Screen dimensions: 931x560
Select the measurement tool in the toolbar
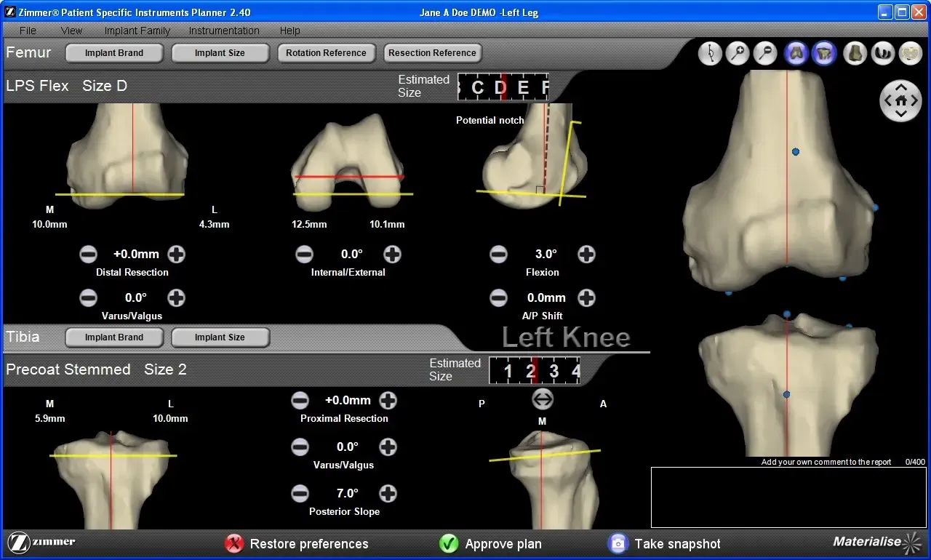click(710, 53)
